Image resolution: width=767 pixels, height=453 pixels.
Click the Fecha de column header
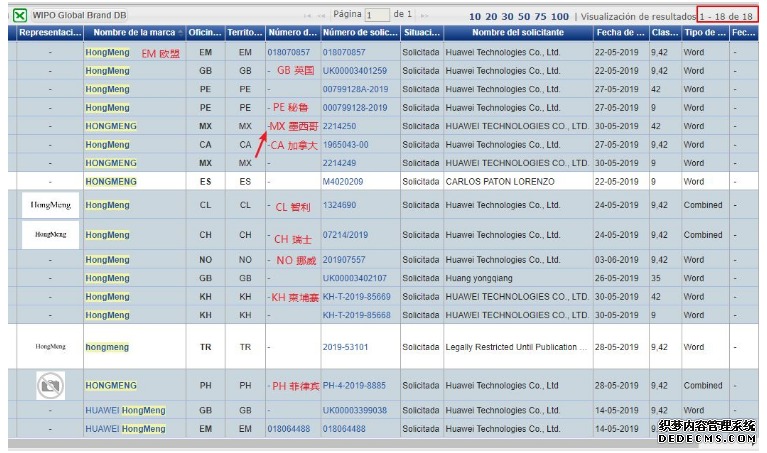pos(621,33)
